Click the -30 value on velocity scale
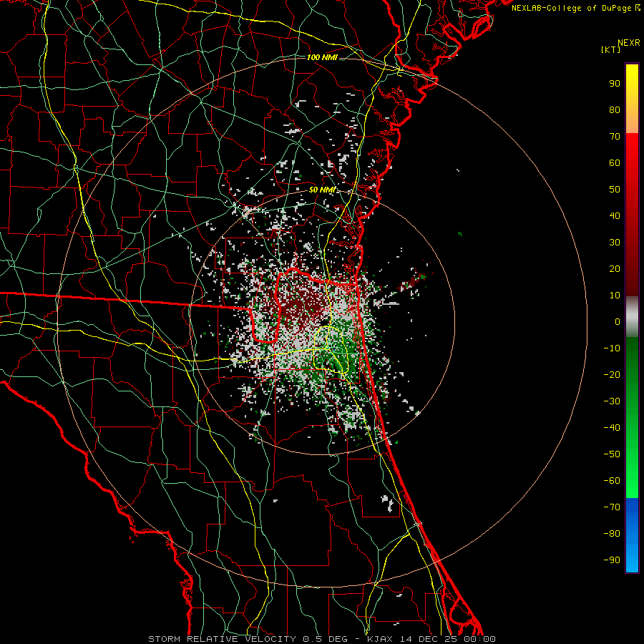This screenshot has height=644, width=644. (612, 401)
